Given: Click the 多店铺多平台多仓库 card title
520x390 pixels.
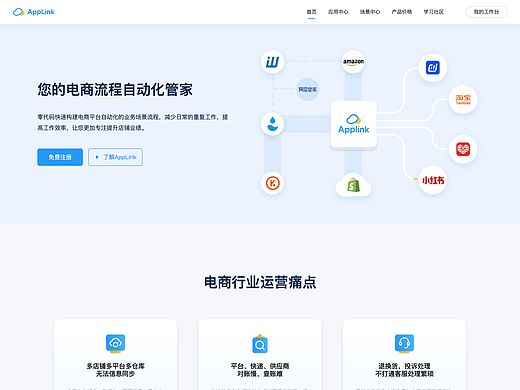Looking at the screenshot, I should 115,366.
